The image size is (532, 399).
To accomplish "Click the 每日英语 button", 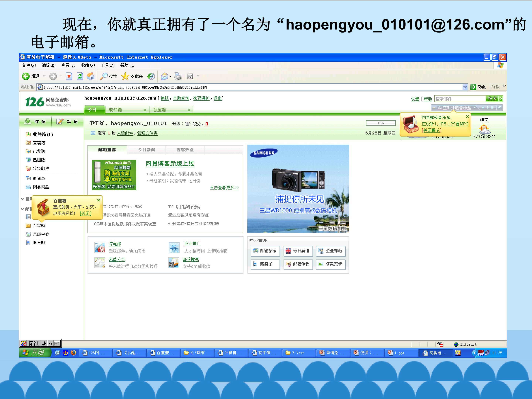I will tap(298, 251).
